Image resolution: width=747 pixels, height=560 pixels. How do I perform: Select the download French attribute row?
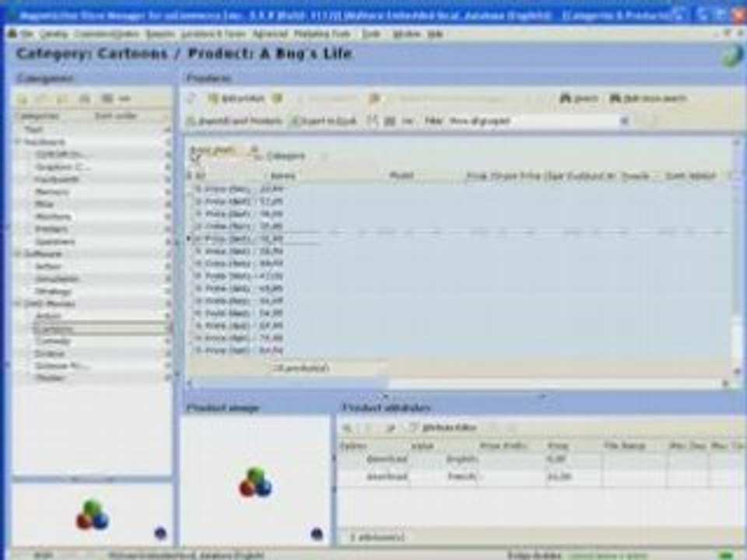(x=541, y=476)
